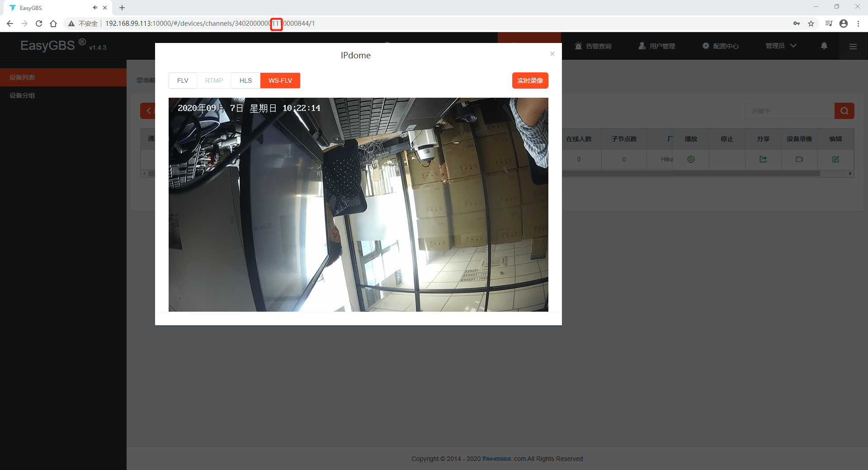Open the 用户管理 page
868x470 pixels.
click(657, 46)
